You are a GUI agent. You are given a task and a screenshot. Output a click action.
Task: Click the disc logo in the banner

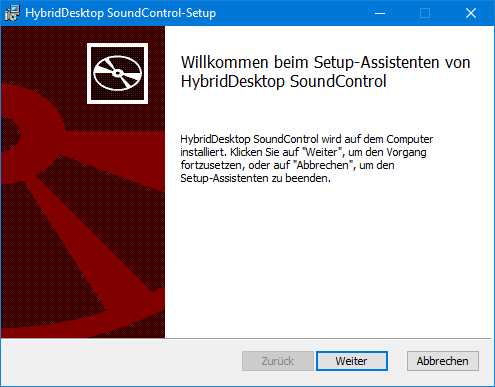117,73
